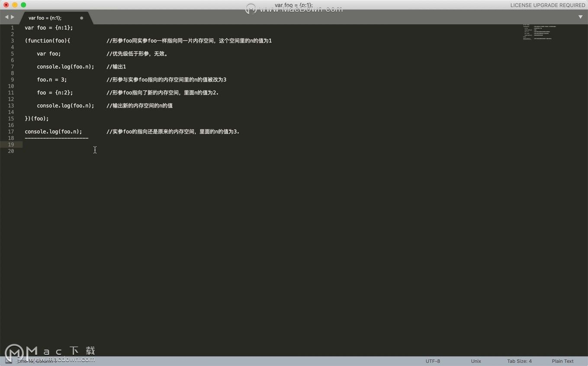Click the red close window button
588x366 pixels.
(6, 5)
